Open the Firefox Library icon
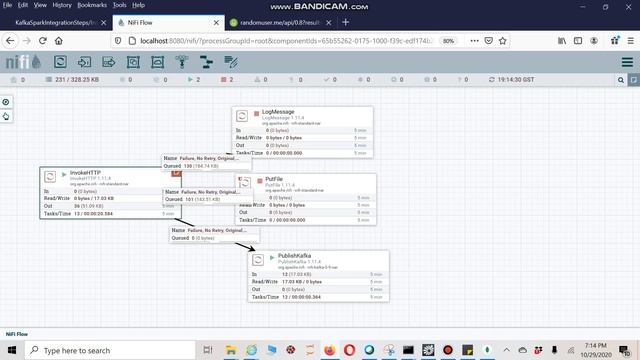Image resolution: width=640 pixels, height=360 pixels. [562, 41]
